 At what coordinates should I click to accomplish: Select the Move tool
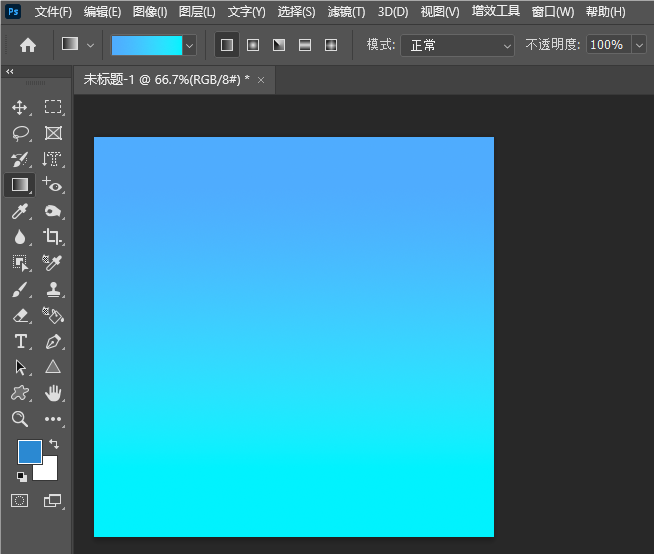coord(20,107)
